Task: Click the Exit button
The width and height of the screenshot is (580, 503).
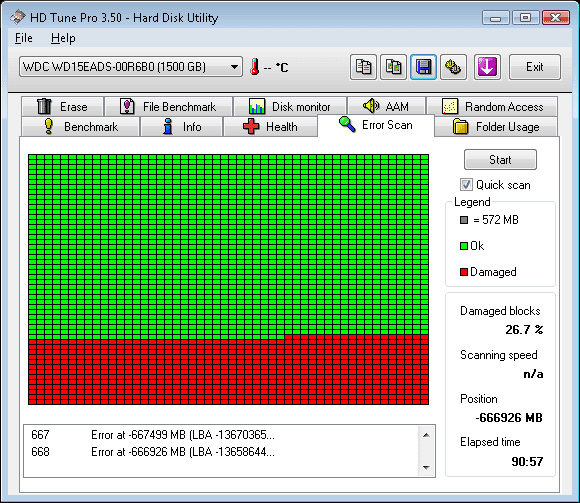Action: (535, 67)
